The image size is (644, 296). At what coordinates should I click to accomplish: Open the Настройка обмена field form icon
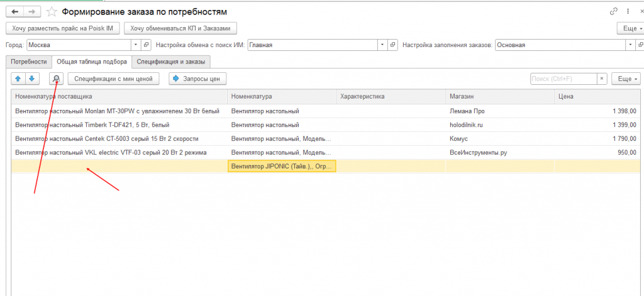tap(392, 45)
